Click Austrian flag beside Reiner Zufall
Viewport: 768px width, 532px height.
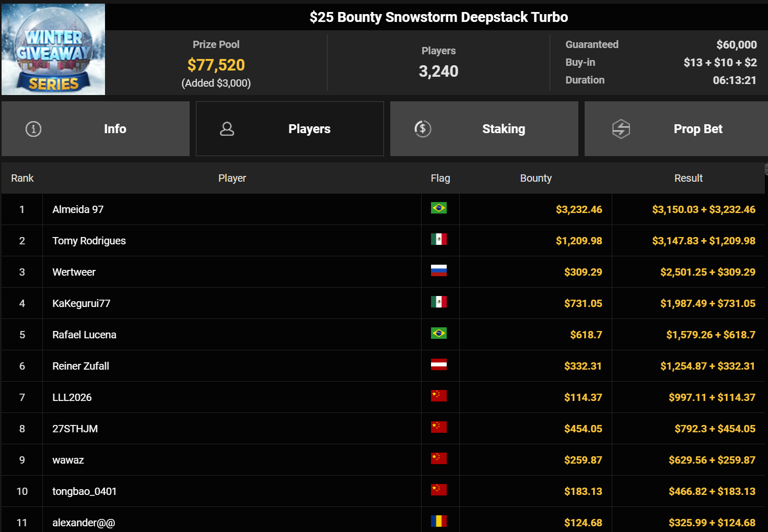pos(439,365)
